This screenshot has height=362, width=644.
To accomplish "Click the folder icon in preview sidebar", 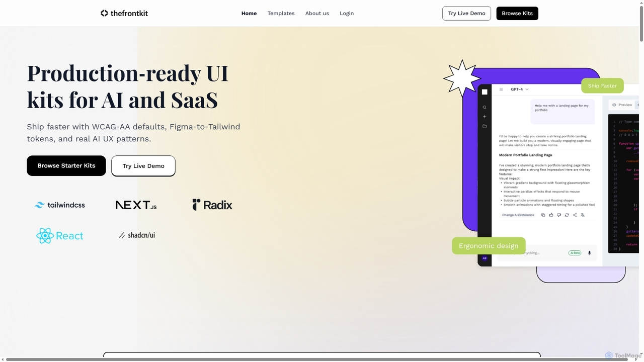I will click(485, 126).
